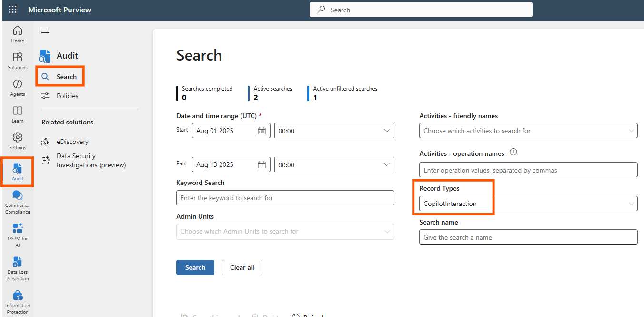Expand the End time dropdown
The image size is (644, 317).
click(x=334, y=164)
